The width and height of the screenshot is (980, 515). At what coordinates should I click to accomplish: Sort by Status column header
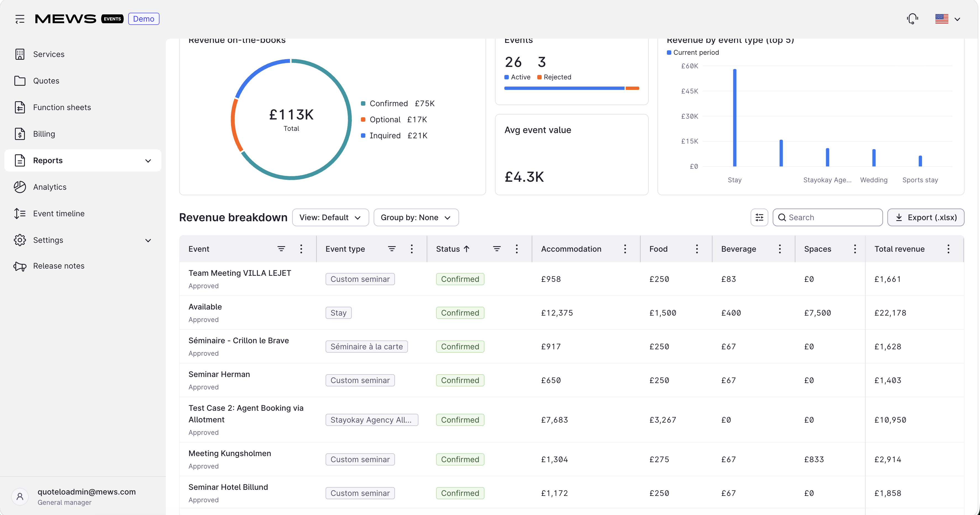pyautogui.click(x=453, y=249)
